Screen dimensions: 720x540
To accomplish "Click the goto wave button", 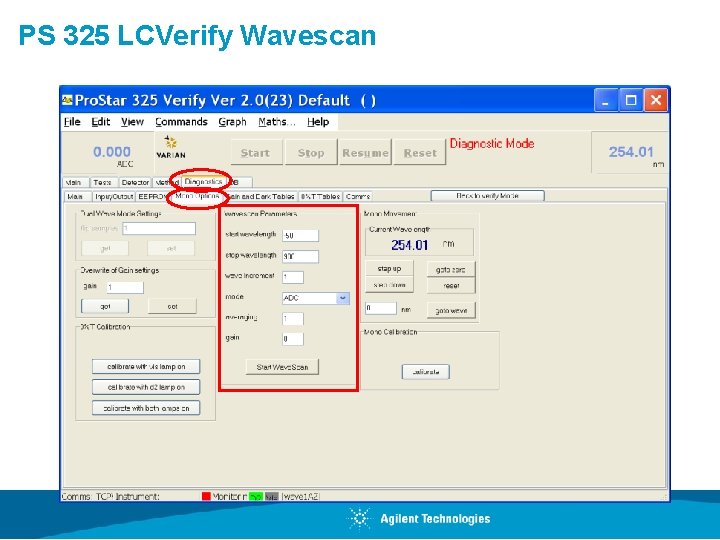I will click(x=451, y=311).
